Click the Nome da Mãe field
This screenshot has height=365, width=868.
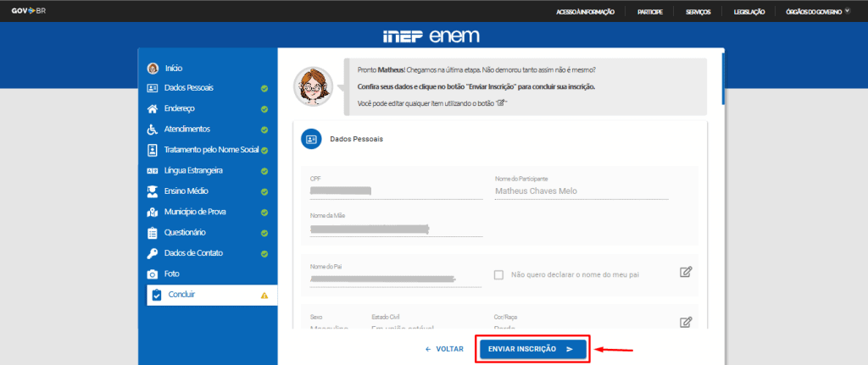(397, 229)
